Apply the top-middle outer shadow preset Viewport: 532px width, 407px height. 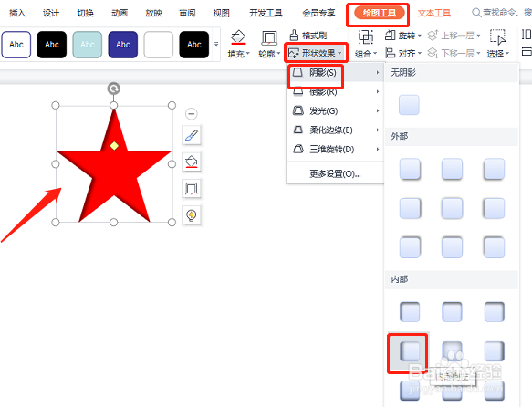452,169
